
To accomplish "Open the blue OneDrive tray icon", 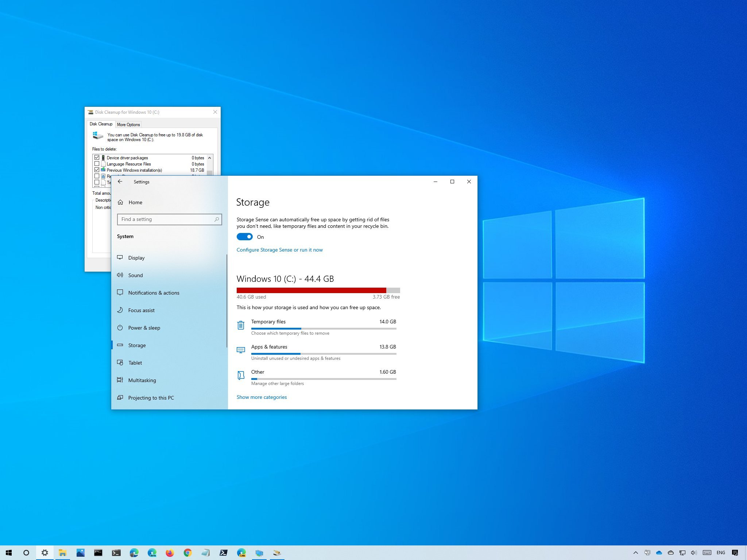I will [659, 553].
